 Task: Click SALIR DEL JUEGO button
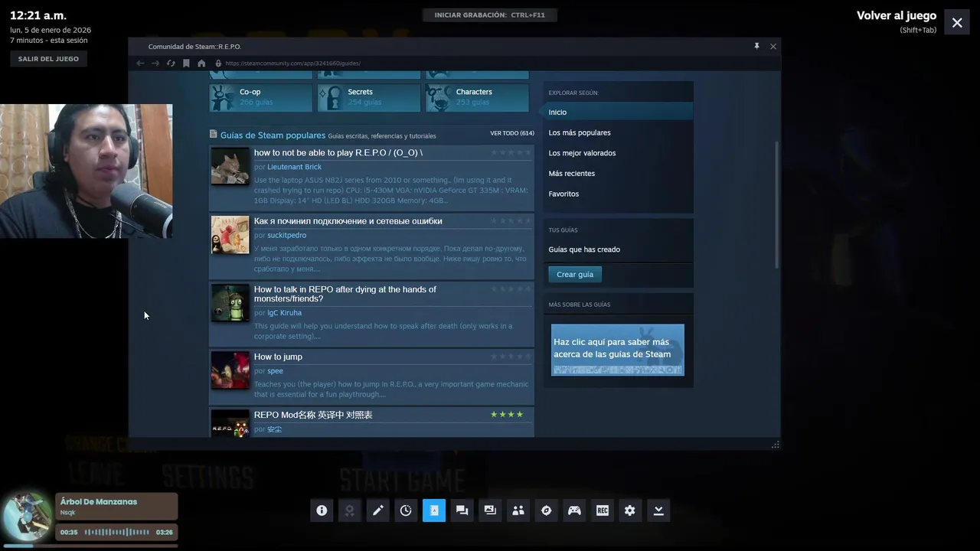tap(48, 59)
